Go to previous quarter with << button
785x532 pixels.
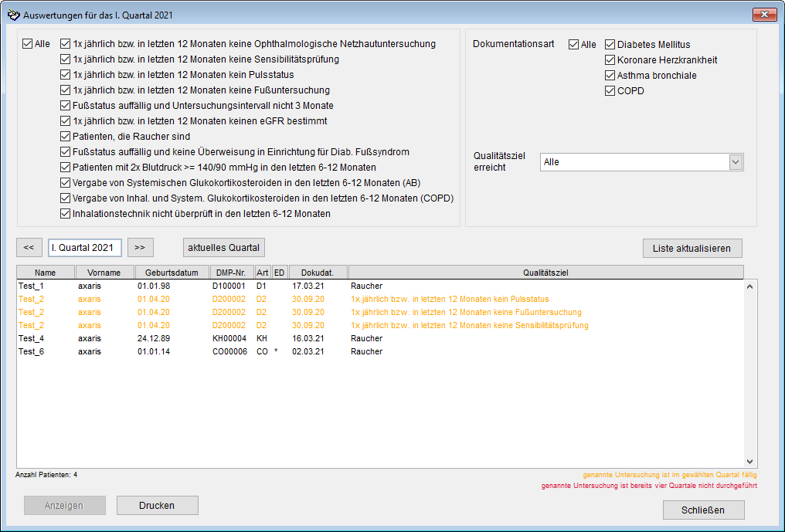(x=29, y=248)
